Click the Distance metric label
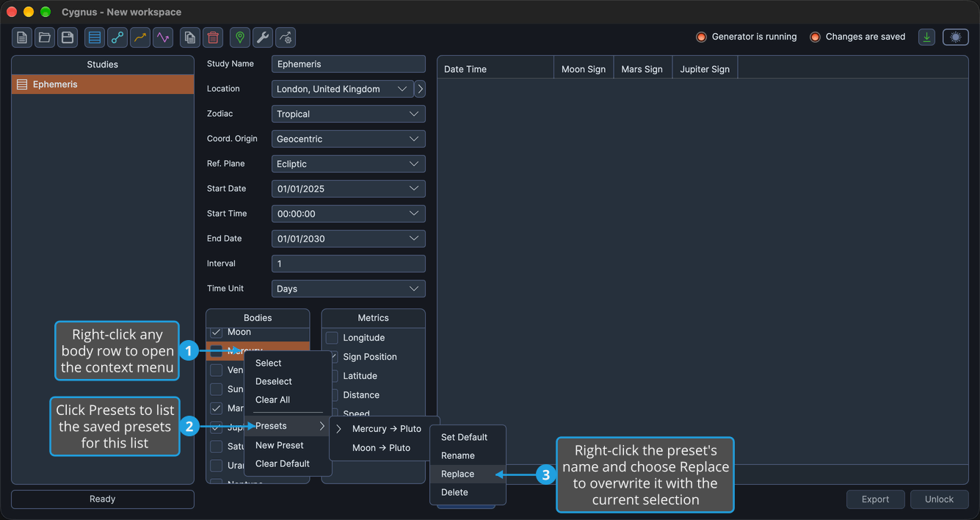 [361, 395]
